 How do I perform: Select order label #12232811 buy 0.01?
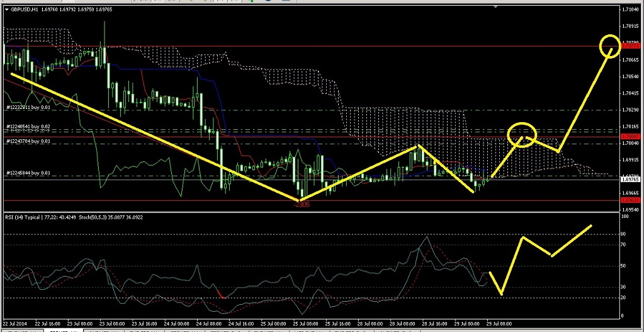28,107
